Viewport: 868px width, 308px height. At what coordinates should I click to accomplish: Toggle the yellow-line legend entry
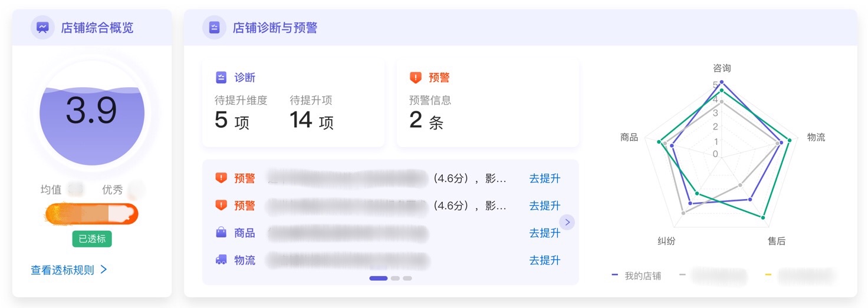point(801,276)
